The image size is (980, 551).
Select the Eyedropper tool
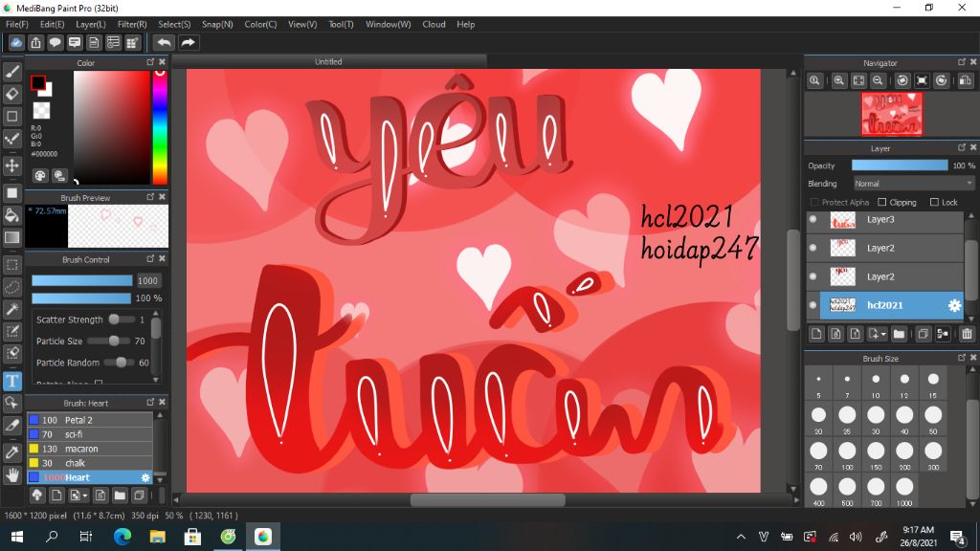click(11, 452)
